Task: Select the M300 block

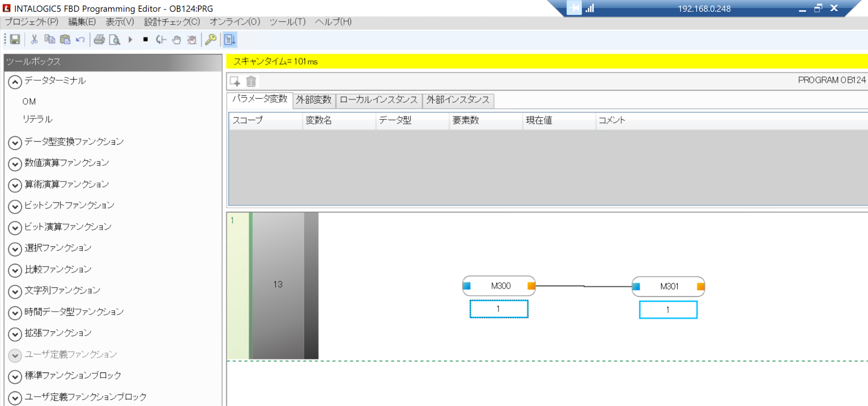Action: [x=500, y=286]
